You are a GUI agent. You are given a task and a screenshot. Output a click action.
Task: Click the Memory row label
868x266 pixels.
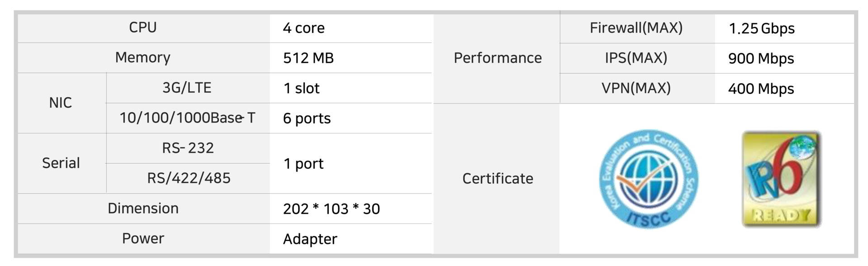click(143, 58)
